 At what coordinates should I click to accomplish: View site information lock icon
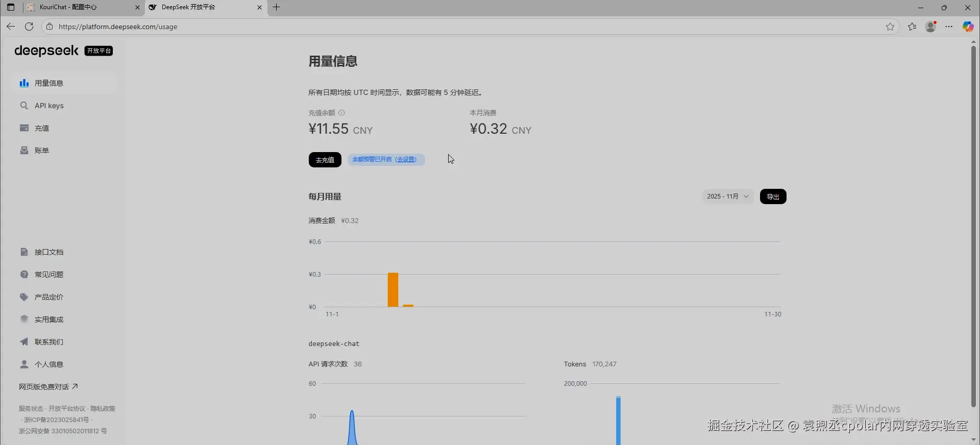click(50, 27)
